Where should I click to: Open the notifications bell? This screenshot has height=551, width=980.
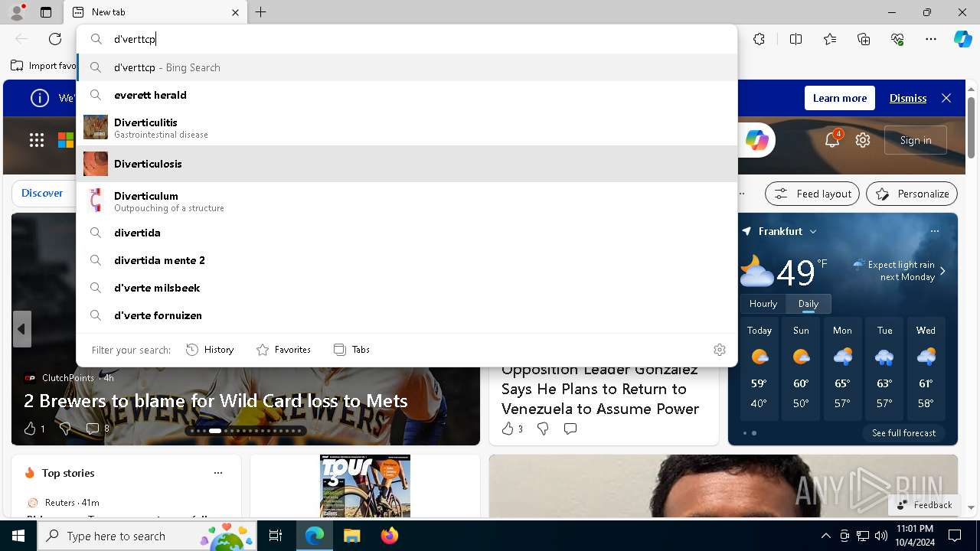pos(832,140)
